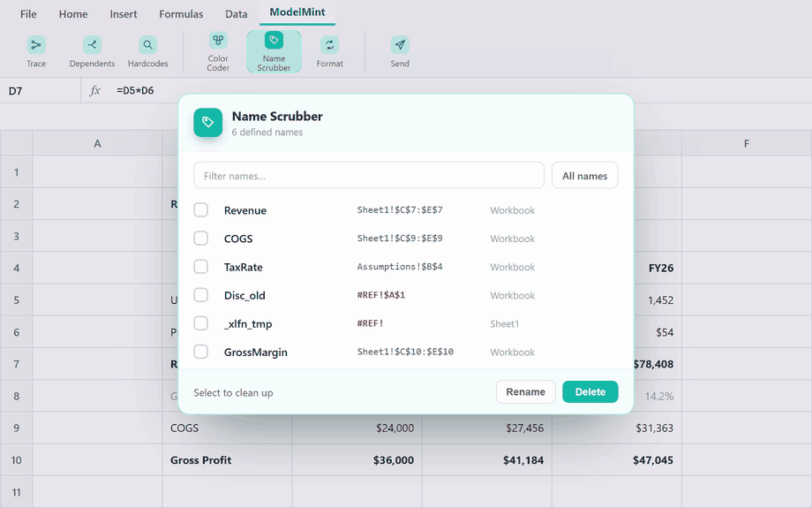Click the GrossMargin defined name label

tap(255, 353)
